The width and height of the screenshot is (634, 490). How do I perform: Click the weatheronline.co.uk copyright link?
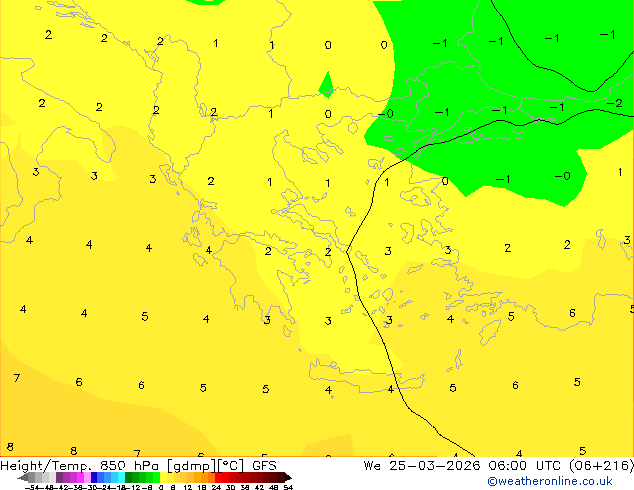coord(550,481)
